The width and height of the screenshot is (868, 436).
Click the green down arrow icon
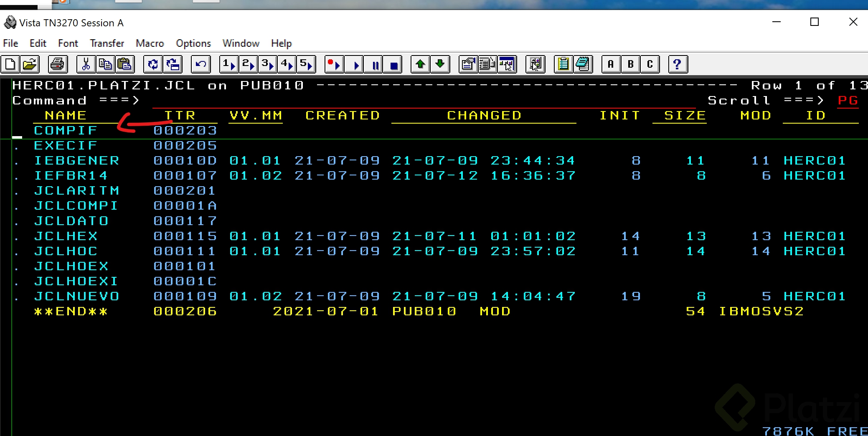[x=440, y=64]
